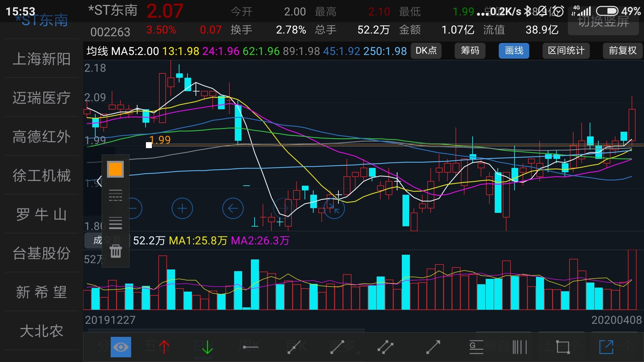The width and height of the screenshot is (644, 362).
Task: Switch orientation with 切换竖屏 button
Action: point(603,22)
